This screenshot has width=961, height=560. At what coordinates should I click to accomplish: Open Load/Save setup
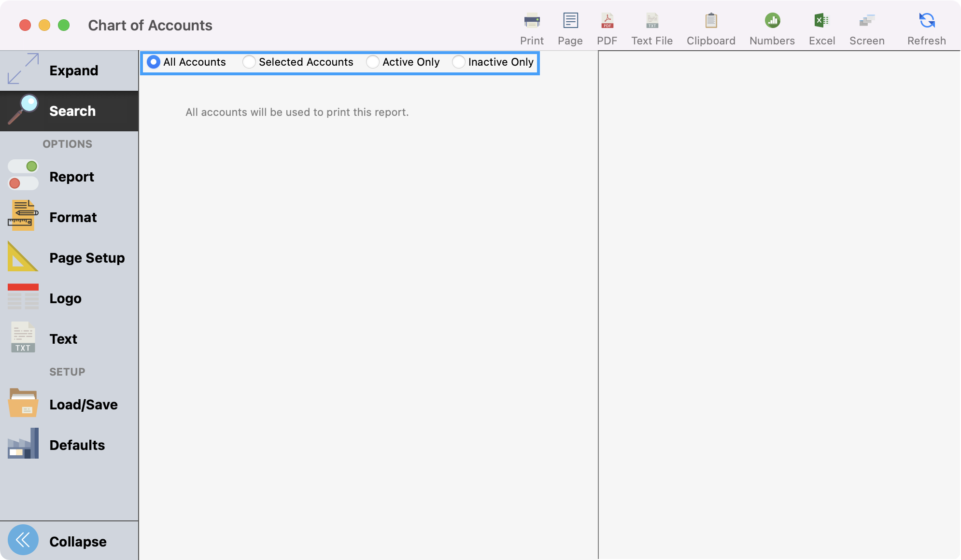tap(69, 405)
